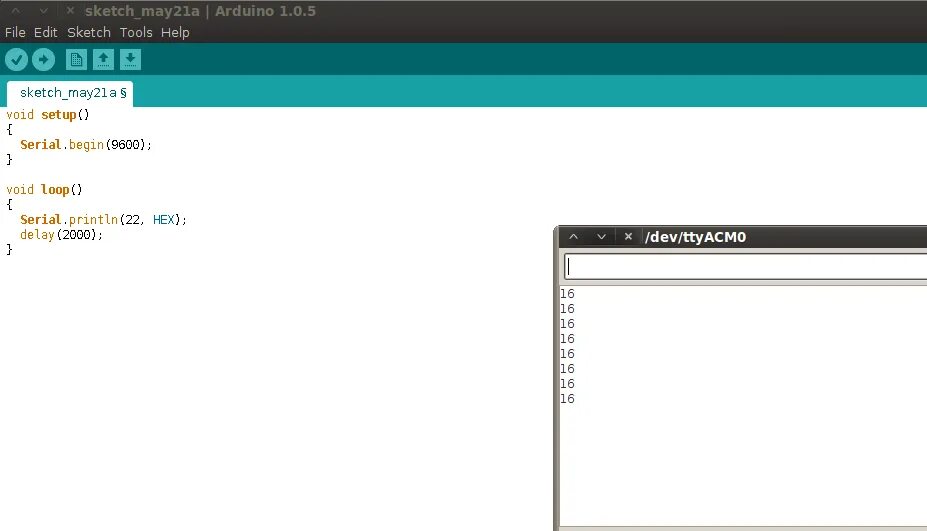
Task: Open a sketch with the up-arrow icon
Action: click(103, 59)
